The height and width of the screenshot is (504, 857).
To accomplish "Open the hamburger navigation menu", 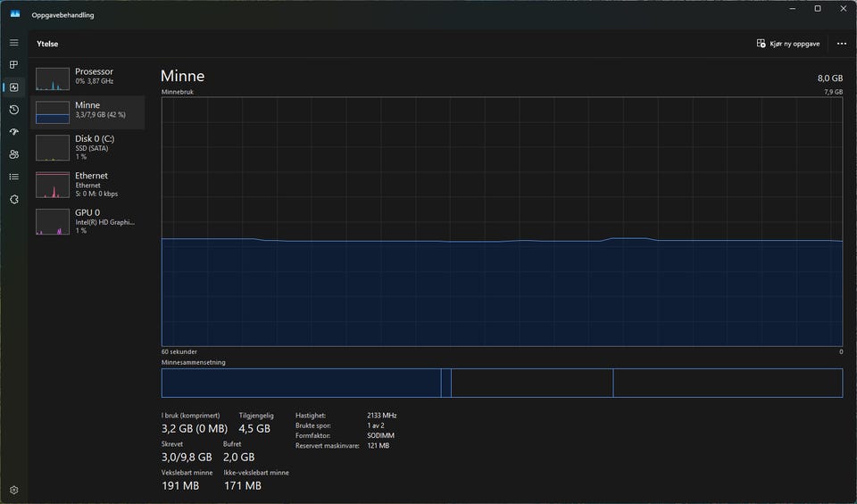I will click(x=13, y=43).
